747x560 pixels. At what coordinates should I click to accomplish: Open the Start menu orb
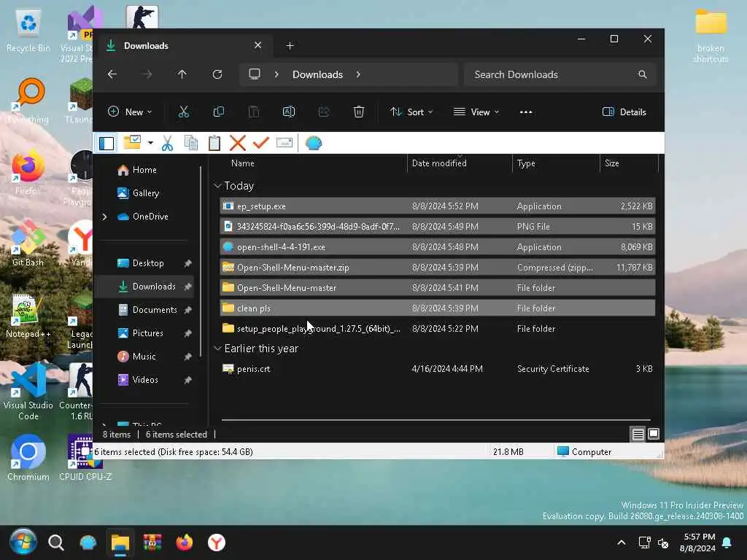pyautogui.click(x=23, y=542)
